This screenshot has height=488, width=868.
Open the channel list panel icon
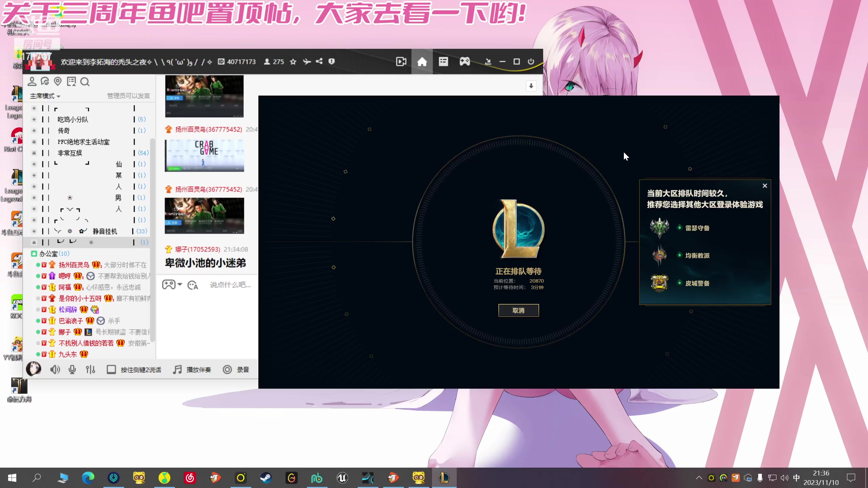click(443, 61)
